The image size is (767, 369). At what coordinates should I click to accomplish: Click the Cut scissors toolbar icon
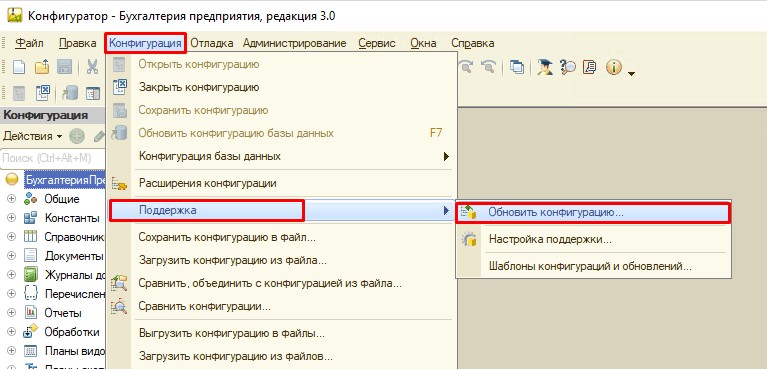(x=92, y=67)
